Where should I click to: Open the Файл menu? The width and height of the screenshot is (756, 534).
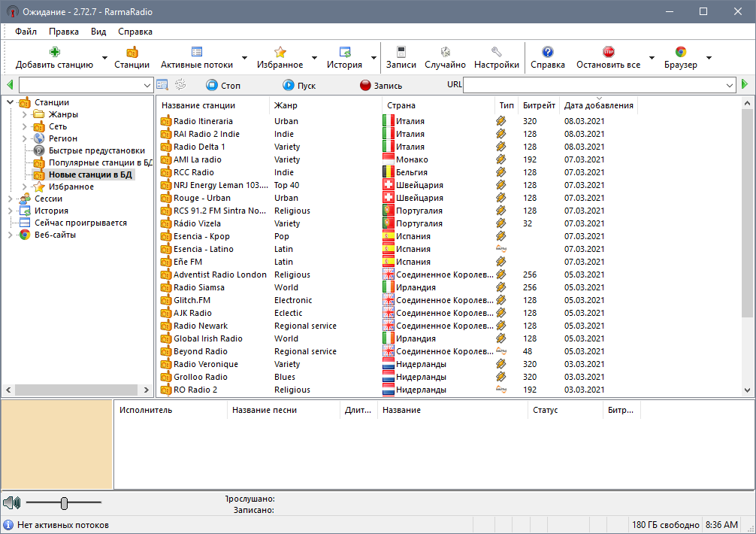point(26,32)
